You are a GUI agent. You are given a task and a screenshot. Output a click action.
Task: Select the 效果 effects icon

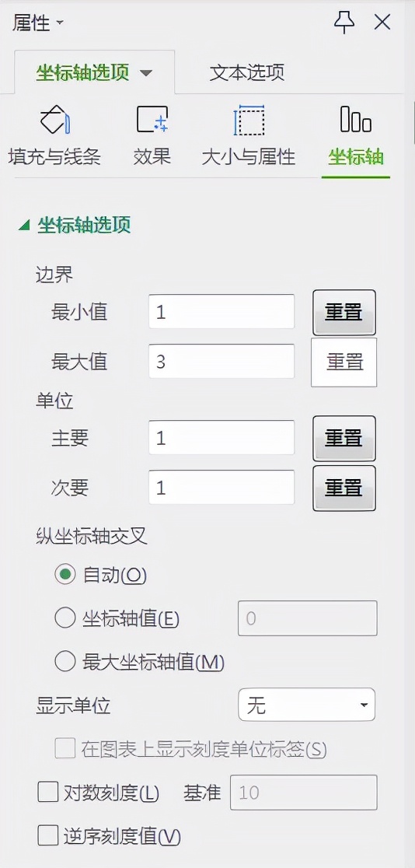click(152, 119)
